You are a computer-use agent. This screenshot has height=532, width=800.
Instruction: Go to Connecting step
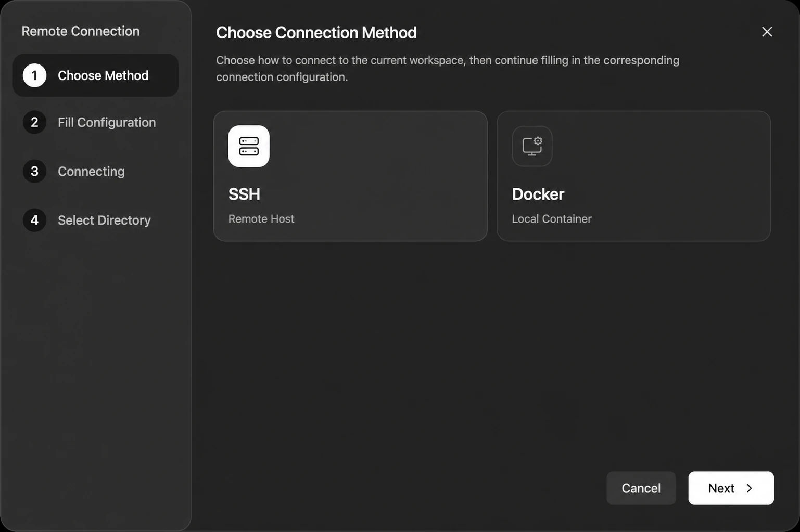click(x=96, y=171)
